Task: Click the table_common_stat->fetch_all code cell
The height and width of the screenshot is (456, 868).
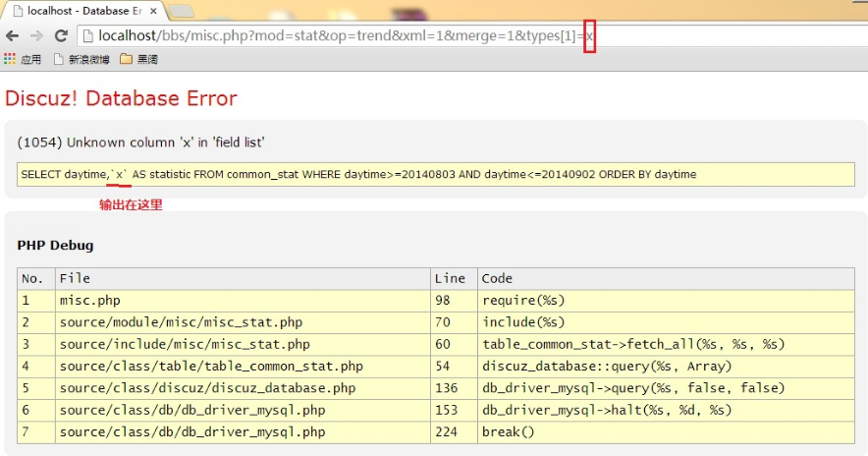Action: click(666, 344)
